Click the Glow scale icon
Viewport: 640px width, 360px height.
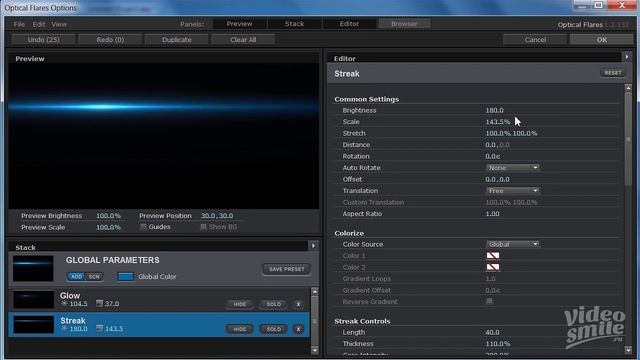(99, 303)
